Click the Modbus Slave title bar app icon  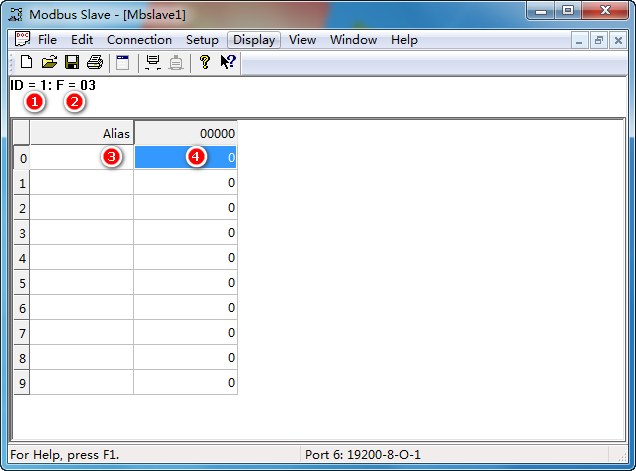click(x=16, y=14)
